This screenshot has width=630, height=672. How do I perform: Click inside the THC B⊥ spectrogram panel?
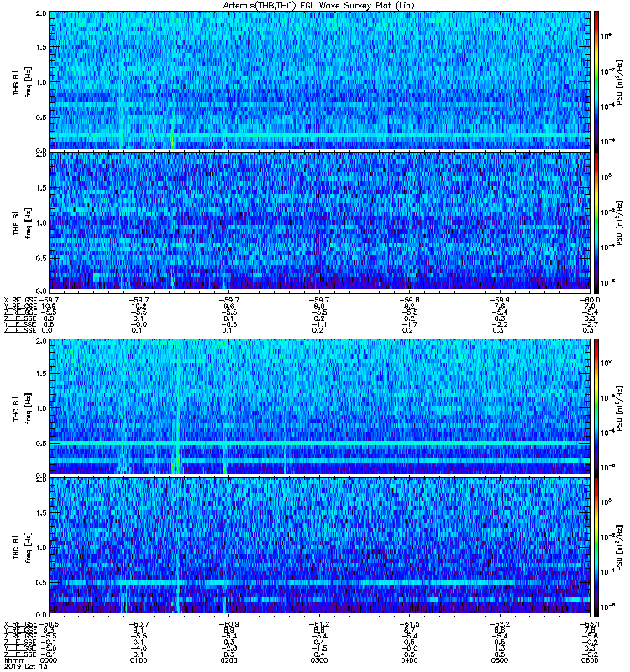pos(319,407)
